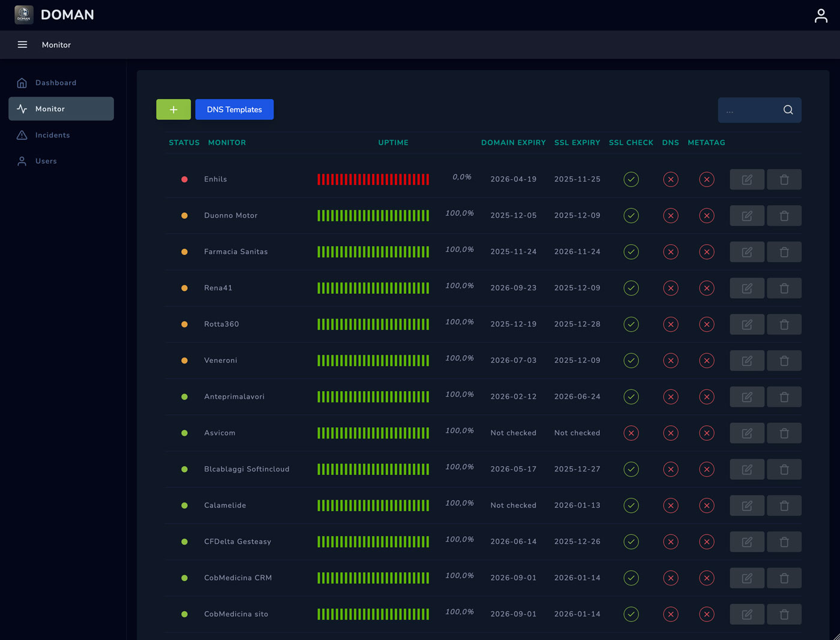
Task: Toggle the hamburger menu icon
Action: click(x=22, y=45)
